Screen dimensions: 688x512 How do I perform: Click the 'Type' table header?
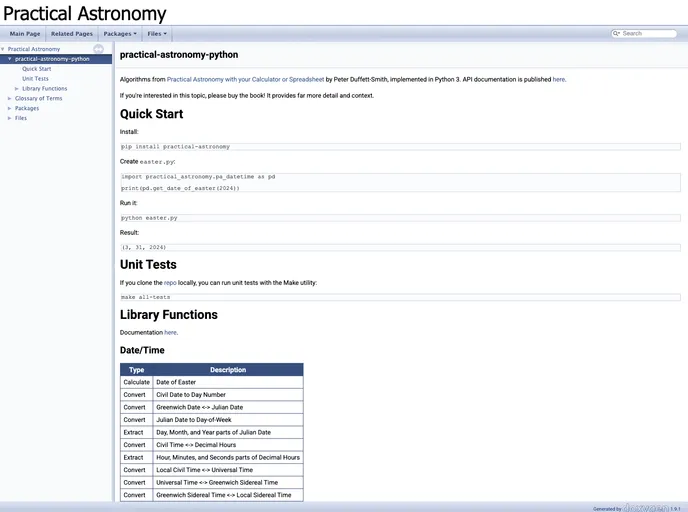[136, 370]
